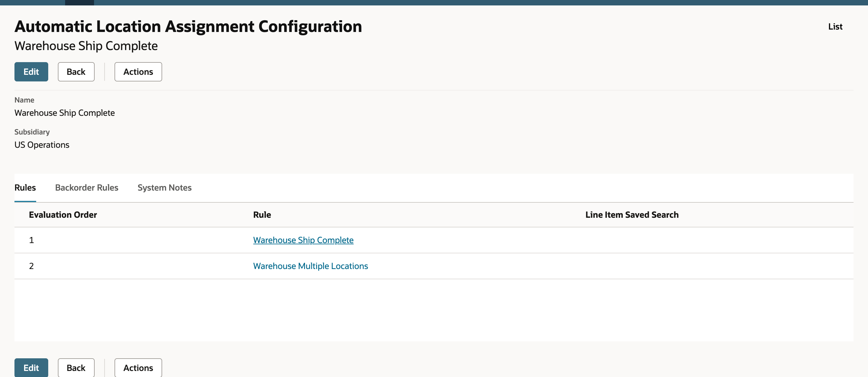Click the bottom Back button

(76, 368)
